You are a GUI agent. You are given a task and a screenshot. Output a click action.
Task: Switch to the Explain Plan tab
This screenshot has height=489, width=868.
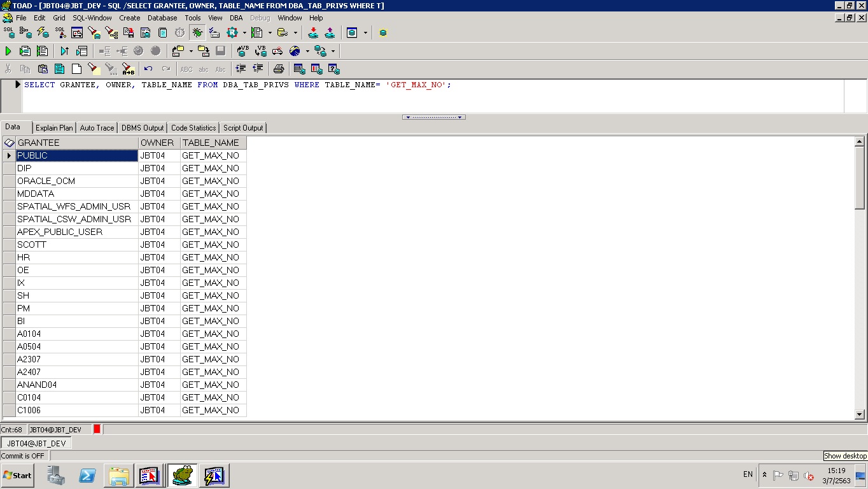(x=54, y=128)
